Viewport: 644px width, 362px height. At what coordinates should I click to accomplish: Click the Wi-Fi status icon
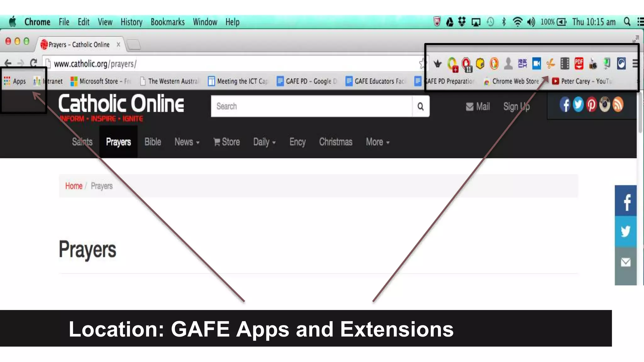click(517, 22)
